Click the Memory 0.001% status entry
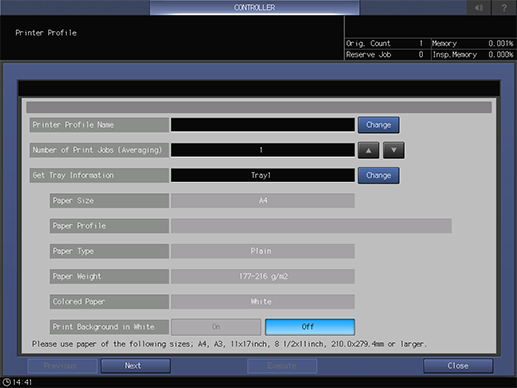This screenshot has height=388, width=517. click(473, 43)
